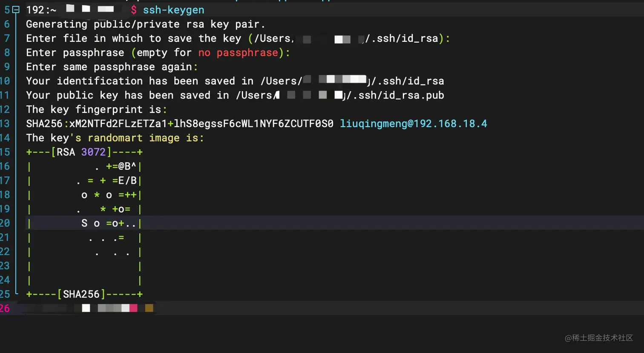Click the '[RSA 3072]' header text
The width and height of the screenshot is (644, 353).
(81, 152)
